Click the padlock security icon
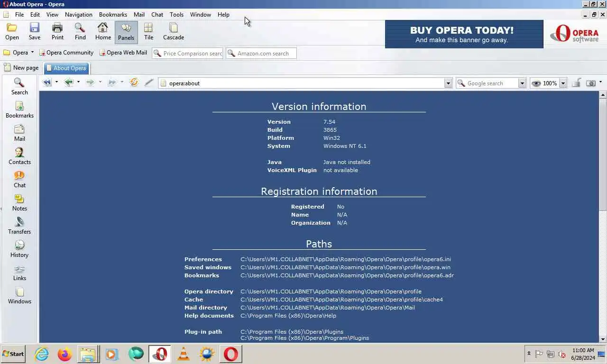 576,83
